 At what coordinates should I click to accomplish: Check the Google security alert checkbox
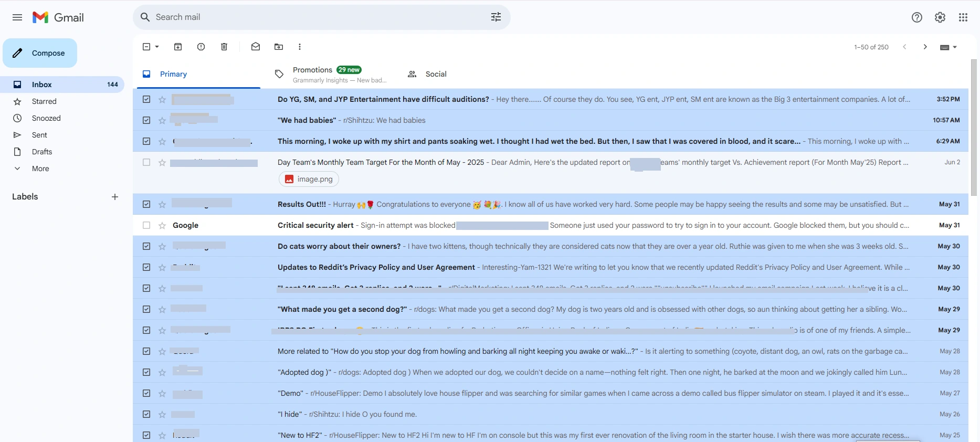146,225
